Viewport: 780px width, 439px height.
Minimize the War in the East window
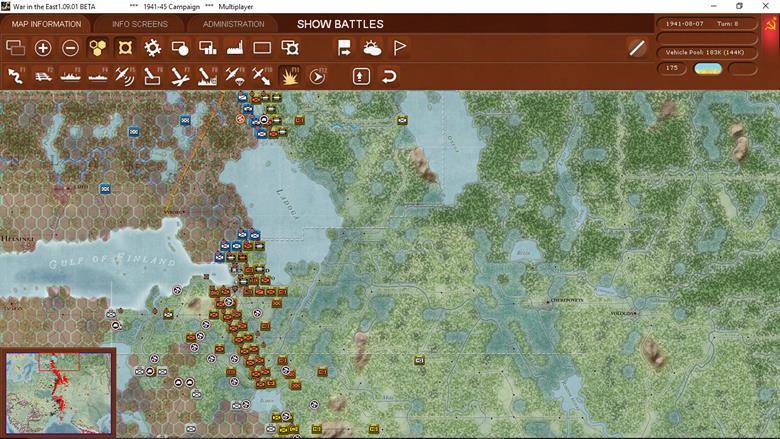point(714,6)
